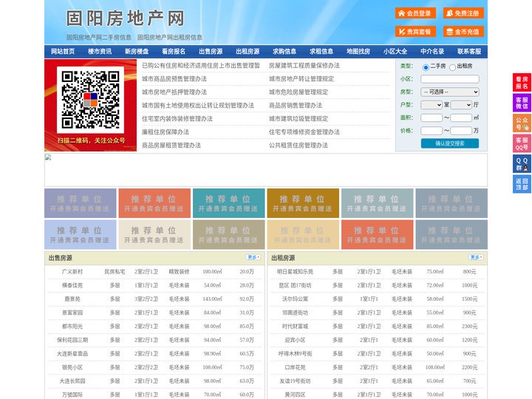Image resolution: width=532 pixels, height=399 pixels.
Task: Select the 出租房 radio button
Action: pyautogui.click(x=452, y=67)
